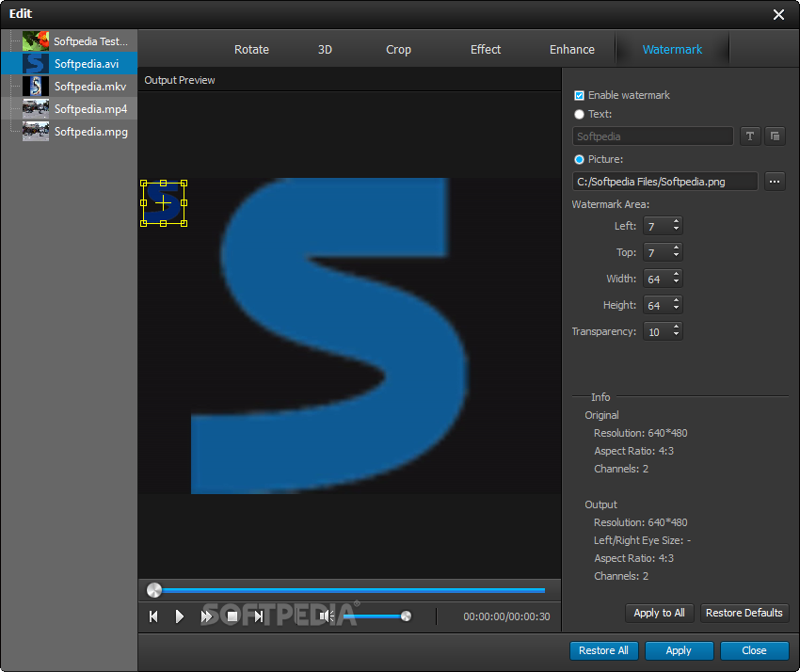Click the Apply button
The image size is (800, 672).
point(679,650)
